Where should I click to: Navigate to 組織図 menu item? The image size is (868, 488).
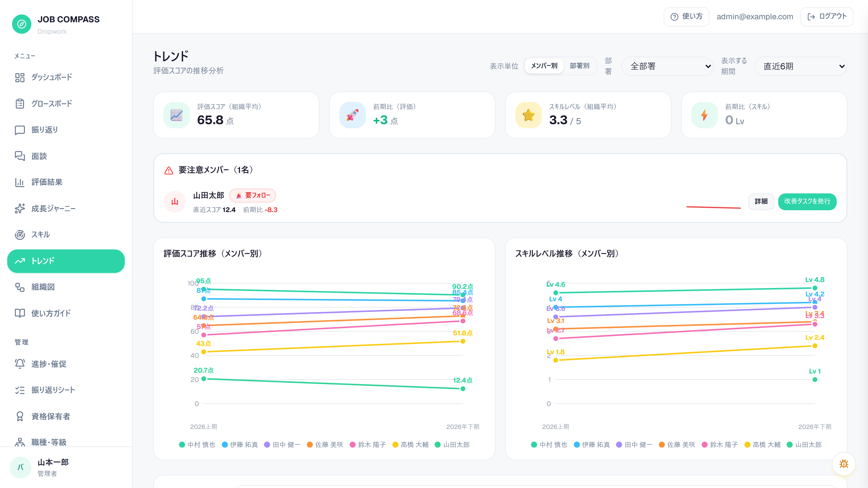[66, 287]
